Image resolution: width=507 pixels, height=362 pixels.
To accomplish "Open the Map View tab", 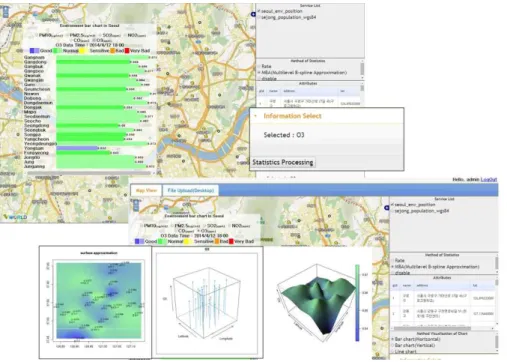I will click(x=146, y=190).
